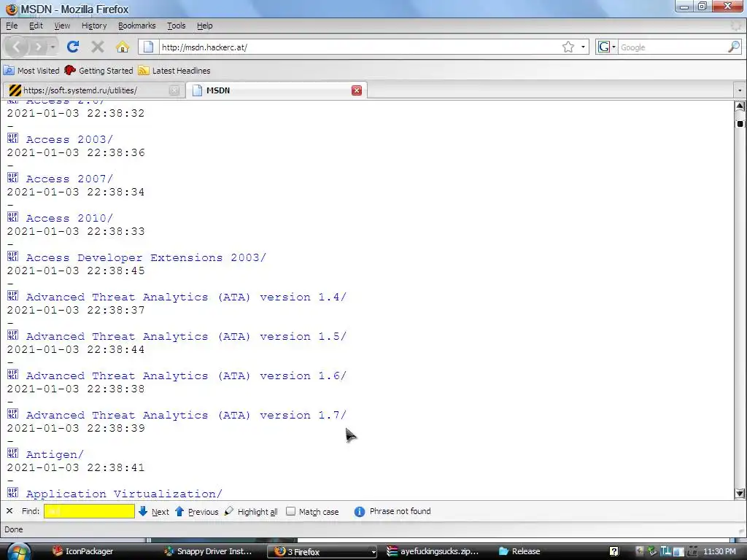
Task: Open the Access 2010/ folder link
Action: (69, 218)
